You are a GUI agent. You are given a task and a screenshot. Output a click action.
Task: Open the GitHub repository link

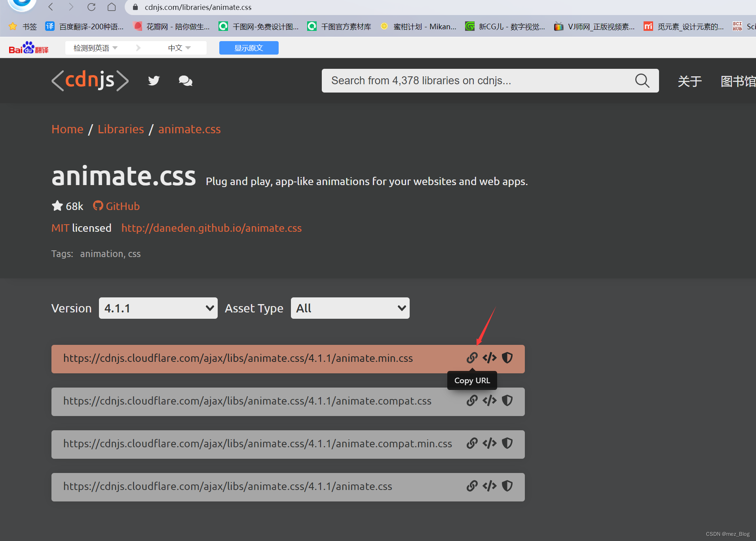pyautogui.click(x=116, y=206)
